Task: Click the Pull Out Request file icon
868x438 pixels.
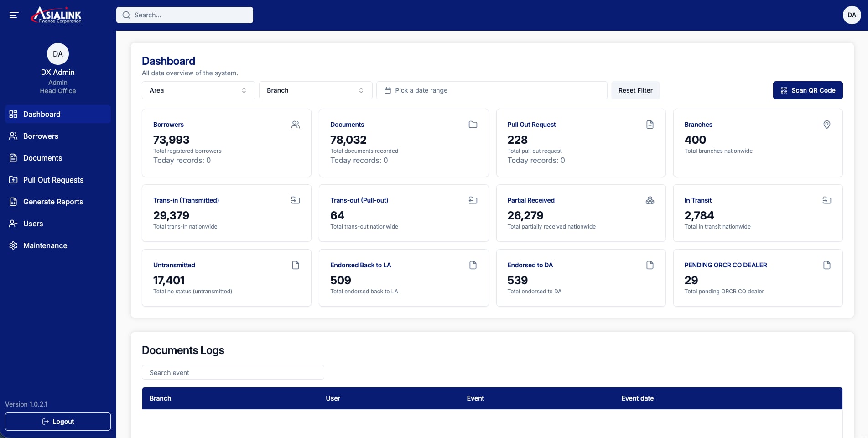Action: 650,125
